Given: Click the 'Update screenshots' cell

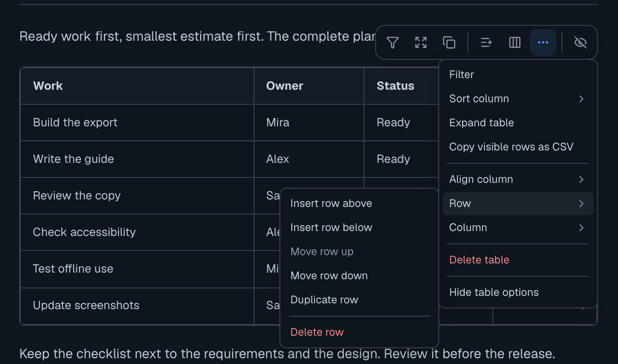Looking at the screenshot, I should 137,306.
